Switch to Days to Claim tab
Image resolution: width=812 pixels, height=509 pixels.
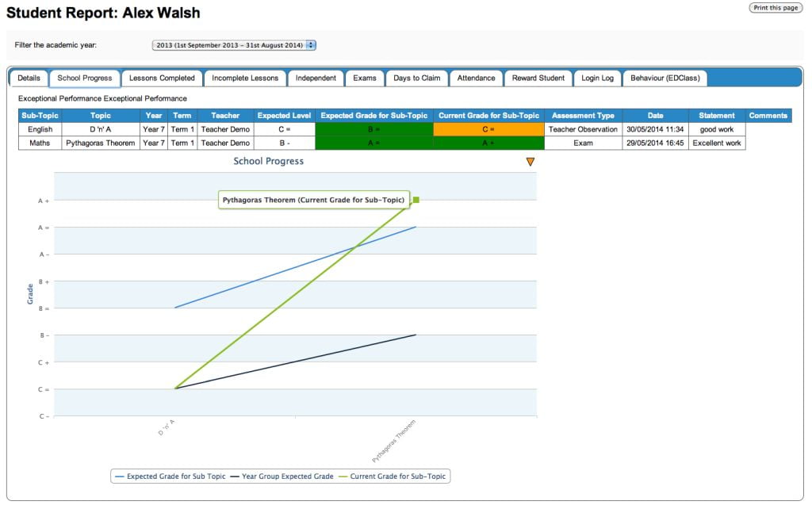pyautogui.click(x=416, y=78)
